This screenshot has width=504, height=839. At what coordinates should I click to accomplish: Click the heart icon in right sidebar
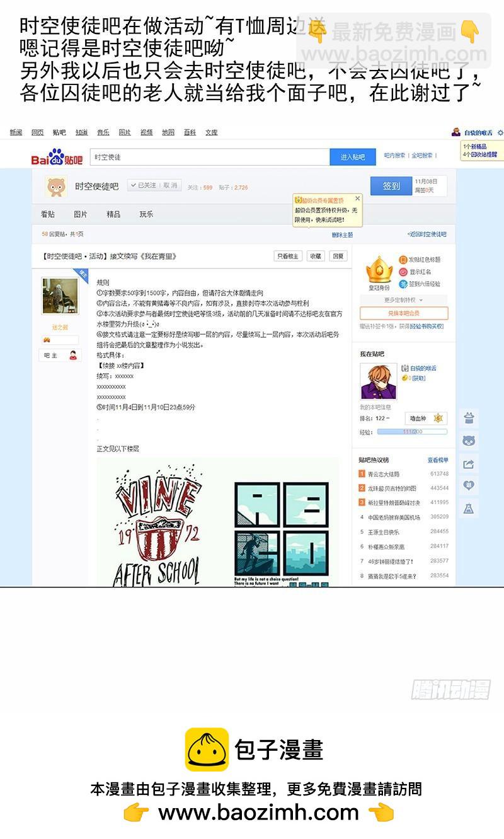pos(468,486)
